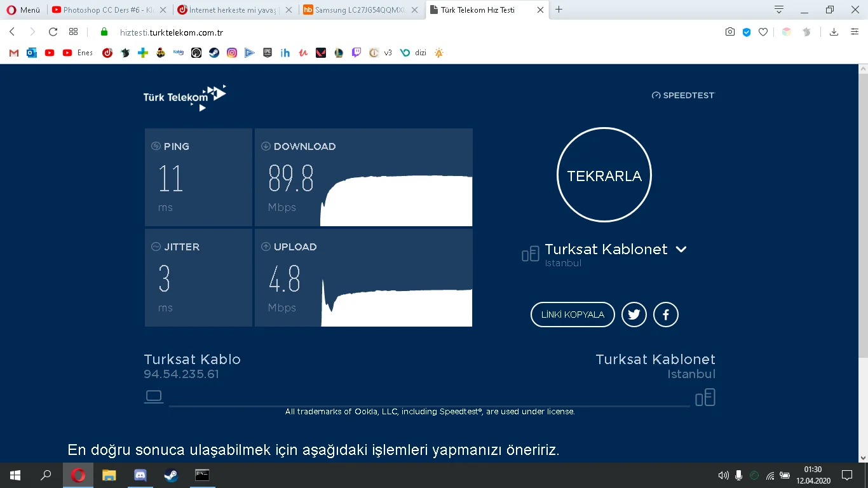Image resolution: width=868 pixels, height=488 pixels.
Task: Open the Twitch bookmark on the bookmarks bar
Action: pos(357,53)
